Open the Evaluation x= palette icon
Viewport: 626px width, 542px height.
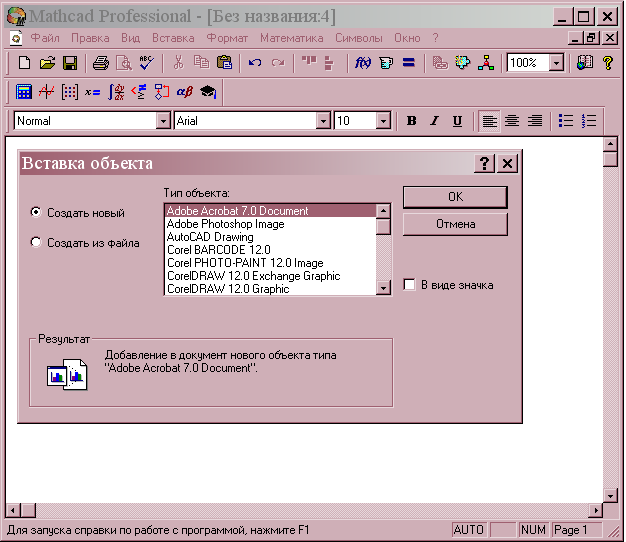pos(92,92)
